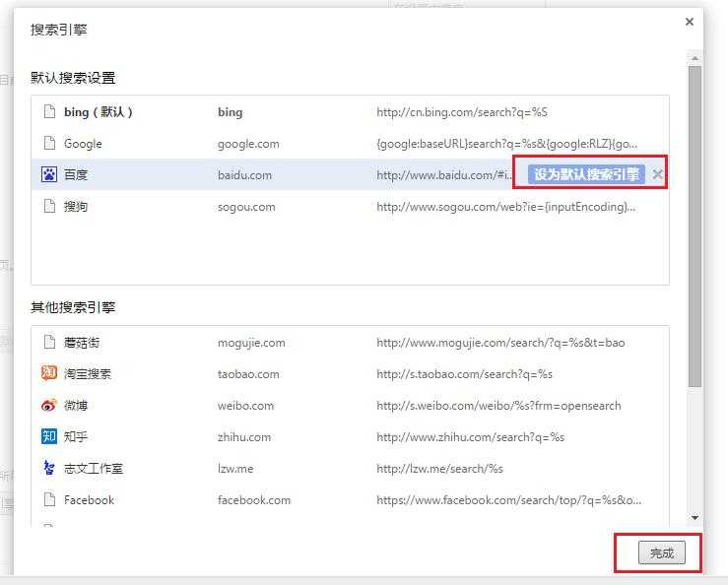Click the Taobao orange icon
This screenshot has width=728, height=585.
tap(49, 373)
